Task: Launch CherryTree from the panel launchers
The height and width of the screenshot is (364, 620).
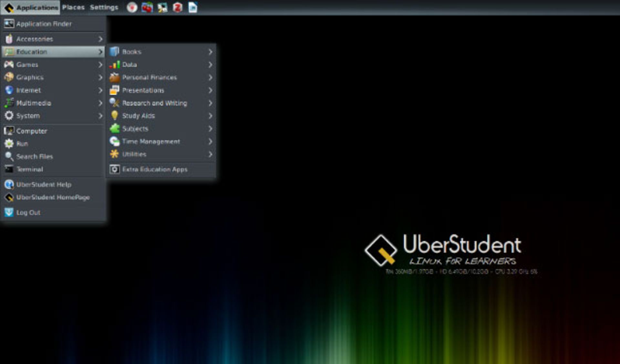Action: coord(147,7)
